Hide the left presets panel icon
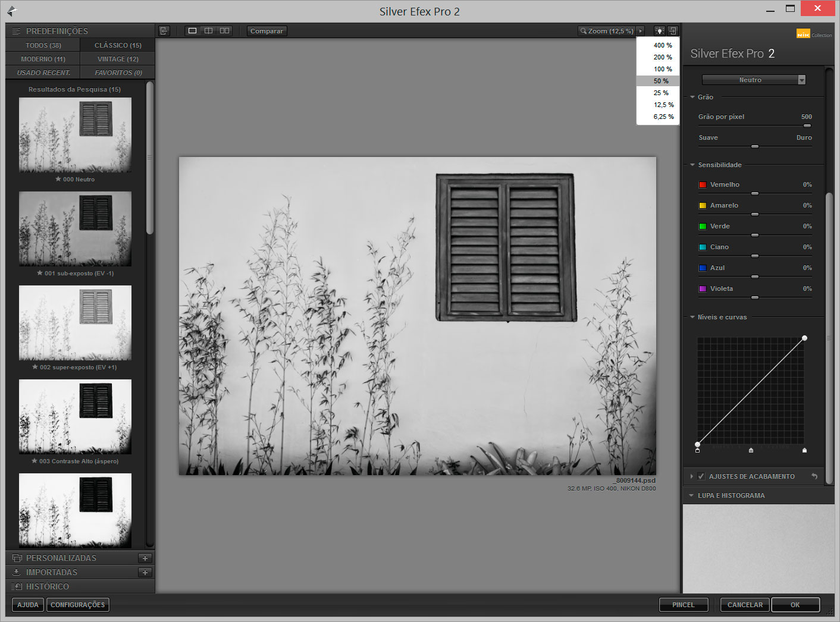Viewport: 840px width, 622px height. tap(164, 31)
